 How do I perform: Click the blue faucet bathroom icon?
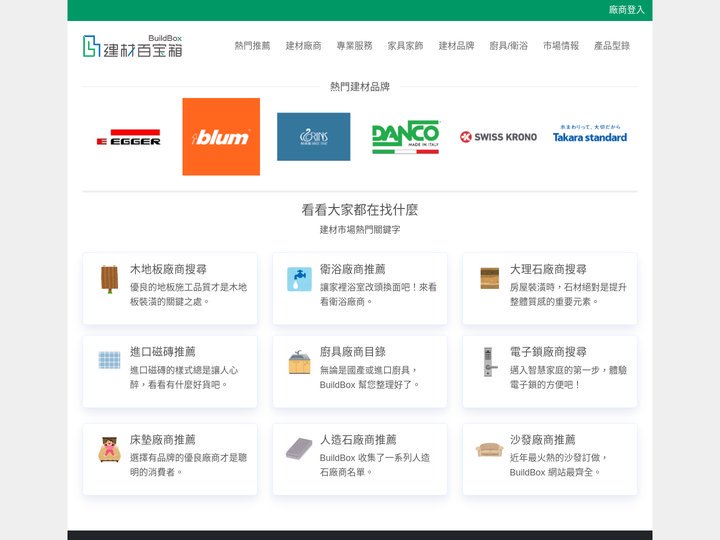click(299, 279)
